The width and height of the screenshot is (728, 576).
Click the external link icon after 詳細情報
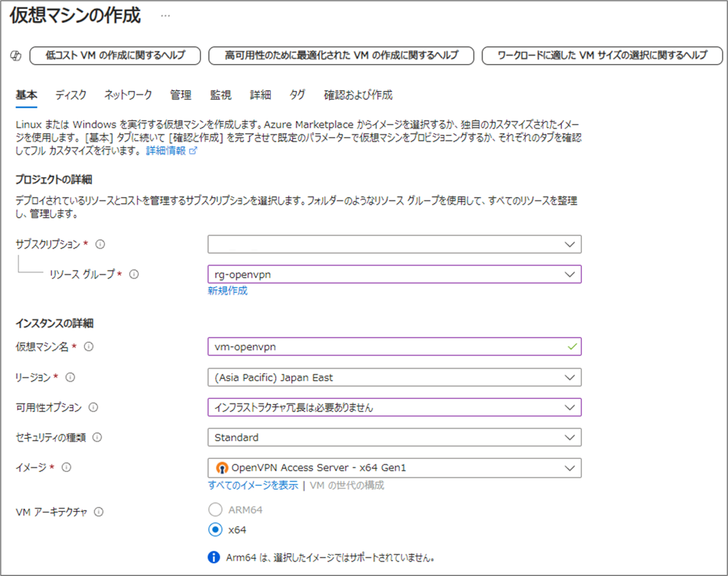pos(193,151)
